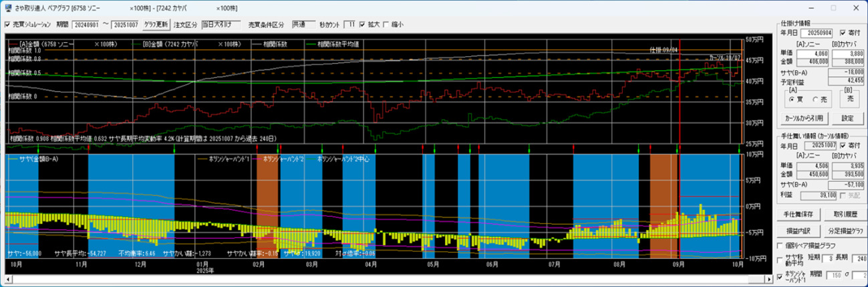Toggle the 売買シミュレーション checkbox

[7, 25]
